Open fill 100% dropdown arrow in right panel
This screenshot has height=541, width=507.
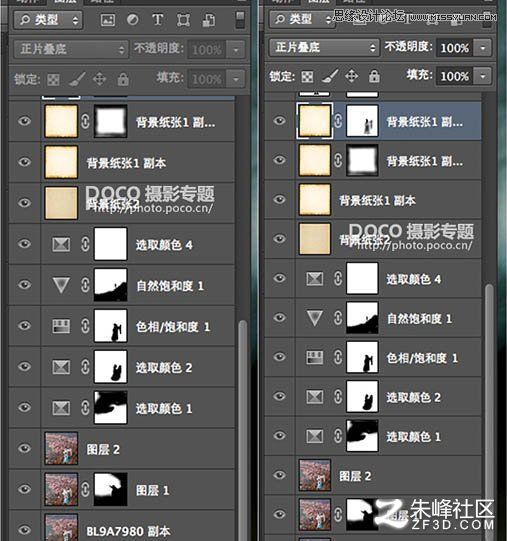482,76
